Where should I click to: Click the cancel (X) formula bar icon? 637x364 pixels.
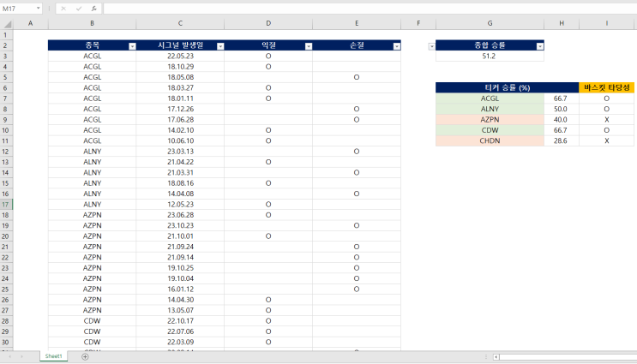point(63,9)
